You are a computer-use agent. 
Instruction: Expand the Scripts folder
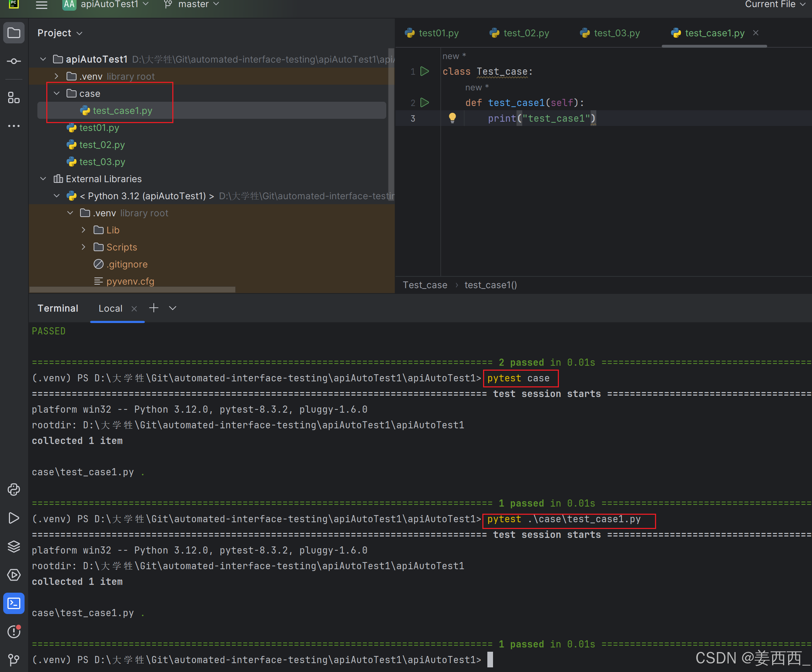[84, 247]
